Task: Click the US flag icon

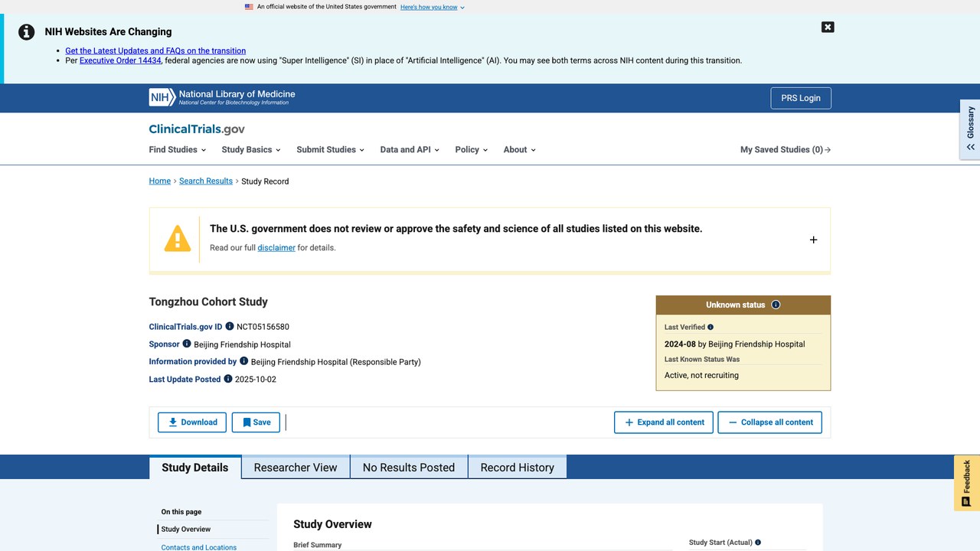Action: tap(249, 7)
